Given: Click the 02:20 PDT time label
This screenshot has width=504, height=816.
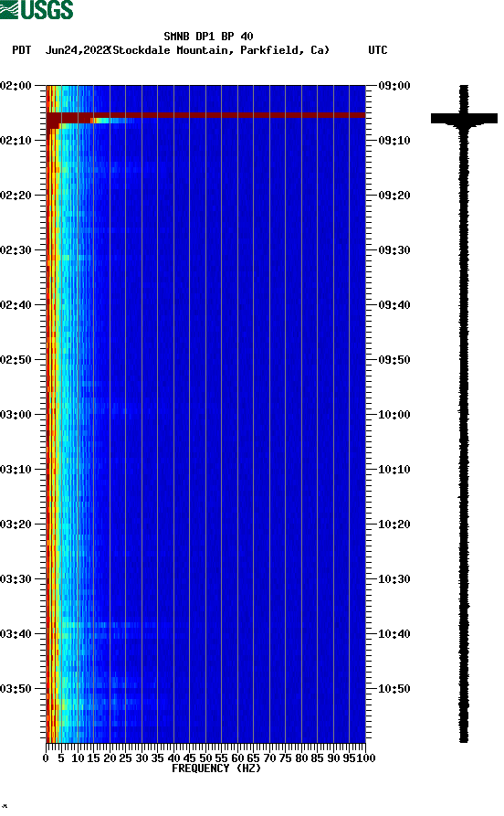Looking at the screenshot, I should point(16,196).
